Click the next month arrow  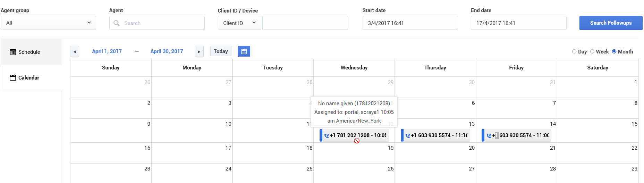[199, 52]
